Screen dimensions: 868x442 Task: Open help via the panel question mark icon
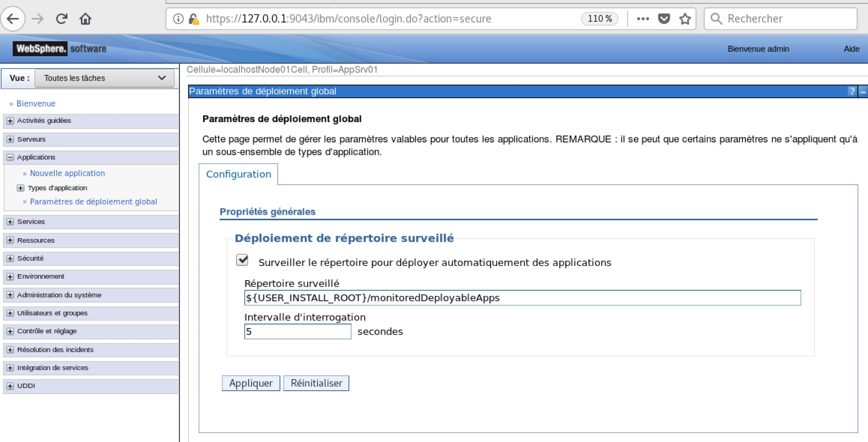(x=851, y=91)
